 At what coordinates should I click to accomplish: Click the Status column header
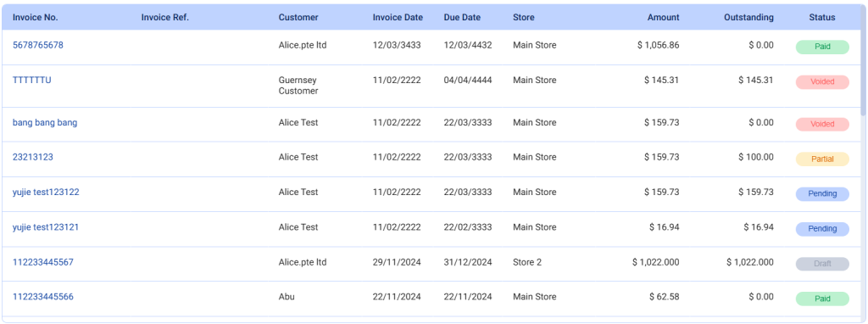tap(822, 17)
